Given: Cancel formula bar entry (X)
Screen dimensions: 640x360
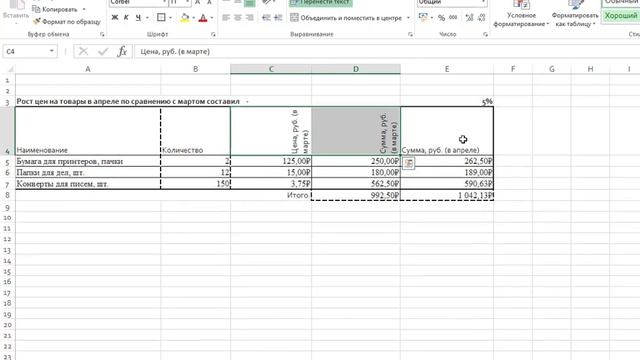Looking at the screenshot, I should pyautogui.click(x=83, y=51).
